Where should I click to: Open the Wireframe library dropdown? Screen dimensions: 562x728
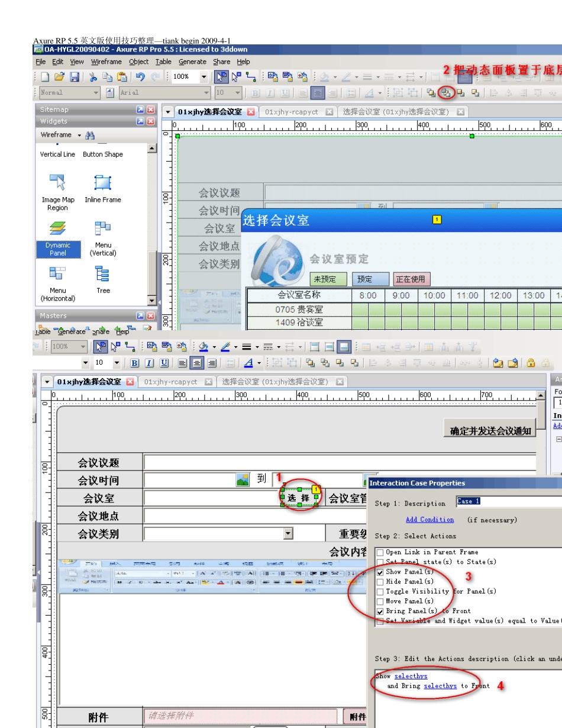pyautogui.click(x=79, y=135)
